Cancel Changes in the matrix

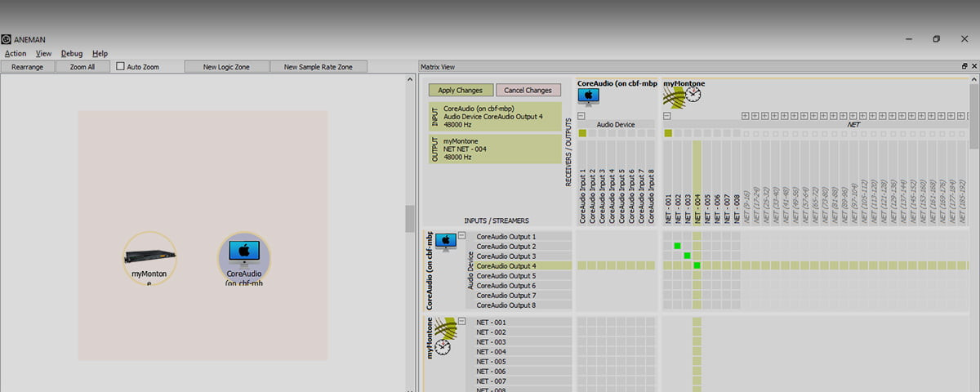pos(528,90)
